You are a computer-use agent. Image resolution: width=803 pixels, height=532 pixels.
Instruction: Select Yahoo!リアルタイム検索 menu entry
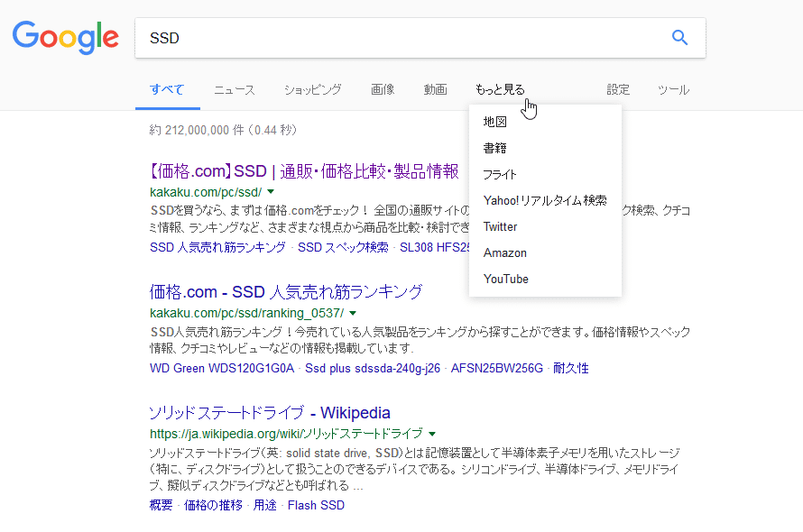545,200
